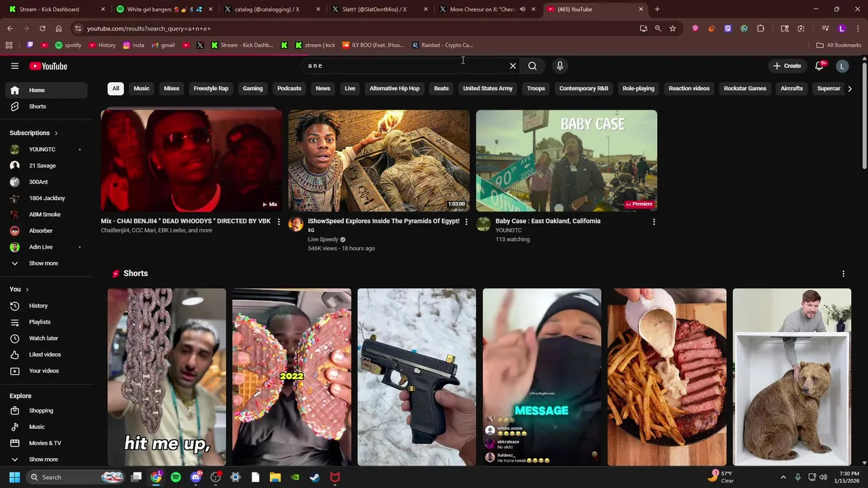Open the Chrome media controls icon

[825, 28]
